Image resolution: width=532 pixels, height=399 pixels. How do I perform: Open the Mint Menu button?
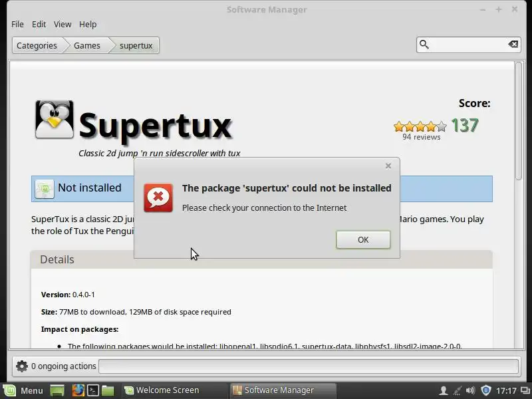coord(23,390)
